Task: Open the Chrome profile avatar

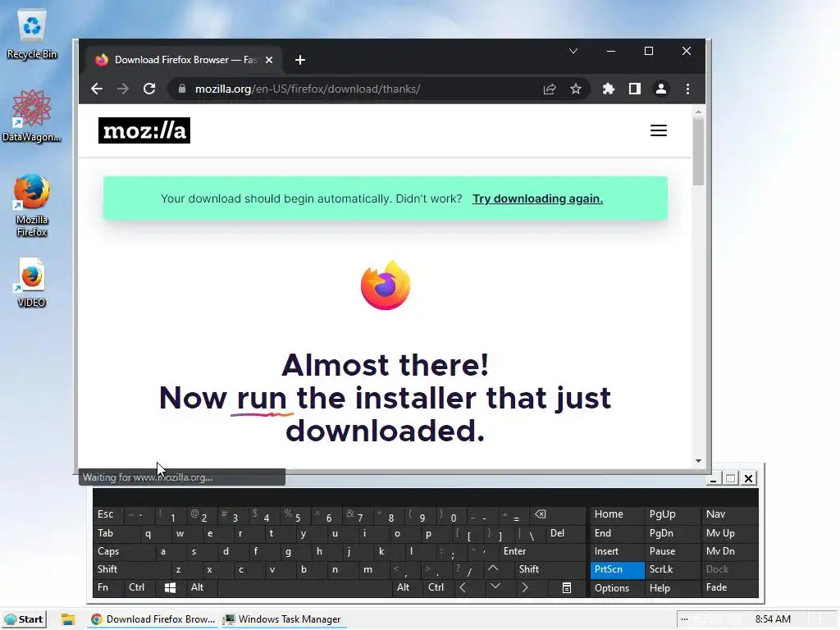Action: tap(661, 89)
